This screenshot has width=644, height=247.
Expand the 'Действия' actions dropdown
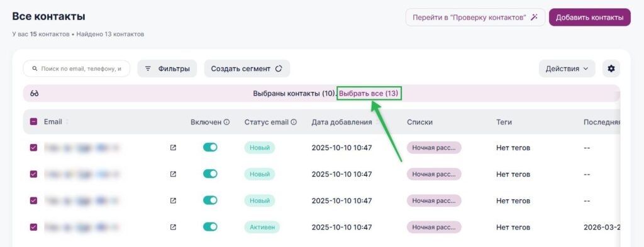pos(567,69)
